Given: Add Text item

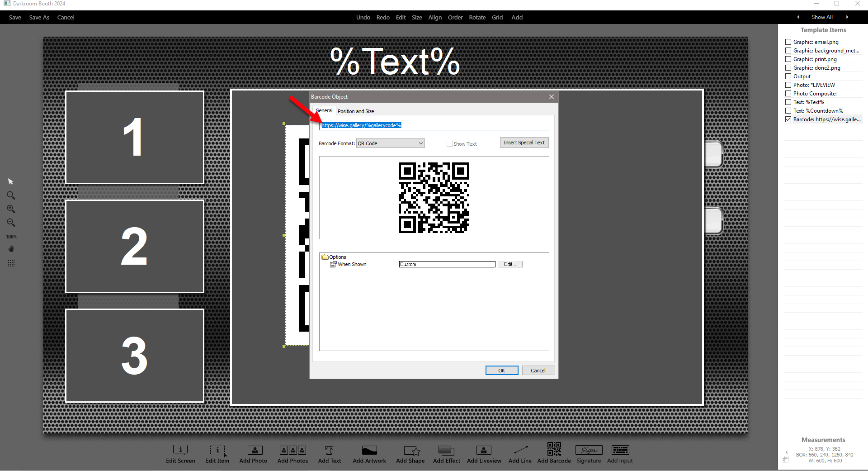Looking at the screenshot, I should pyautogui.click(x=329, y=454).
